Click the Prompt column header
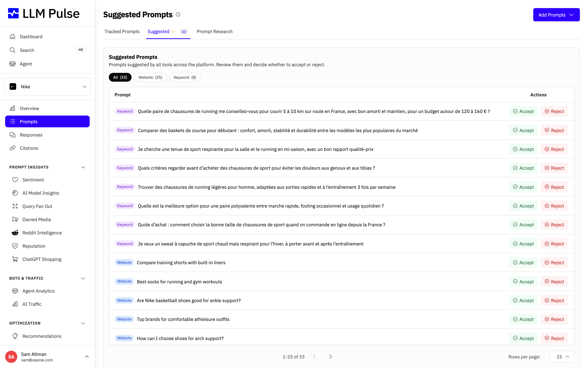This screenshot has height=368, width=588. tap(122, 95)
